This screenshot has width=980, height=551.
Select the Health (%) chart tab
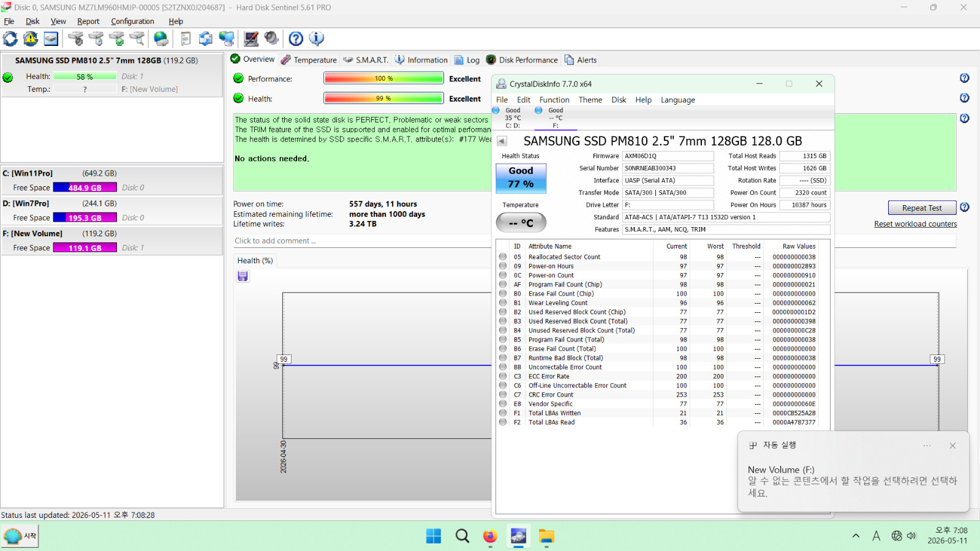pyautogui.click(x=255, y=261)
